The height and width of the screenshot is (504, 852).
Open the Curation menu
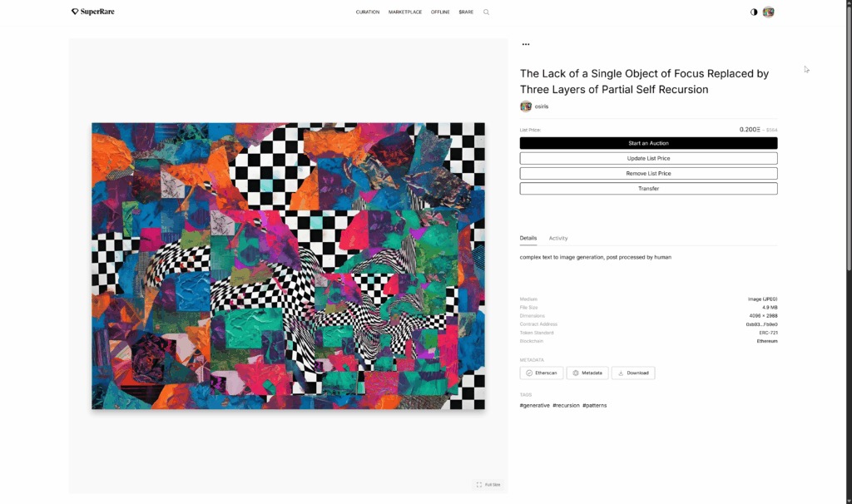[367, 12]
